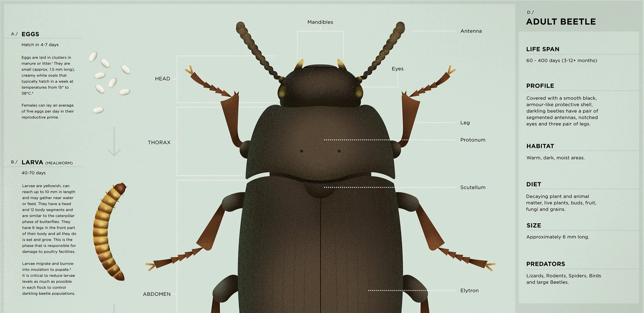The height and width of the screenshot is (313, 644).
Task: Click the HABITAT heading
Action: (x=540, y=146)
